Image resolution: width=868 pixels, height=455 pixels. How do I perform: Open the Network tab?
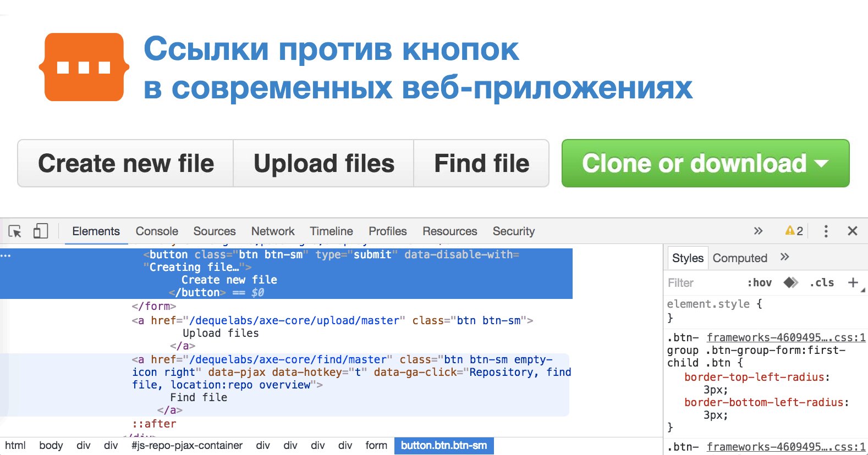pyautogui.click(x=273, y=231)
